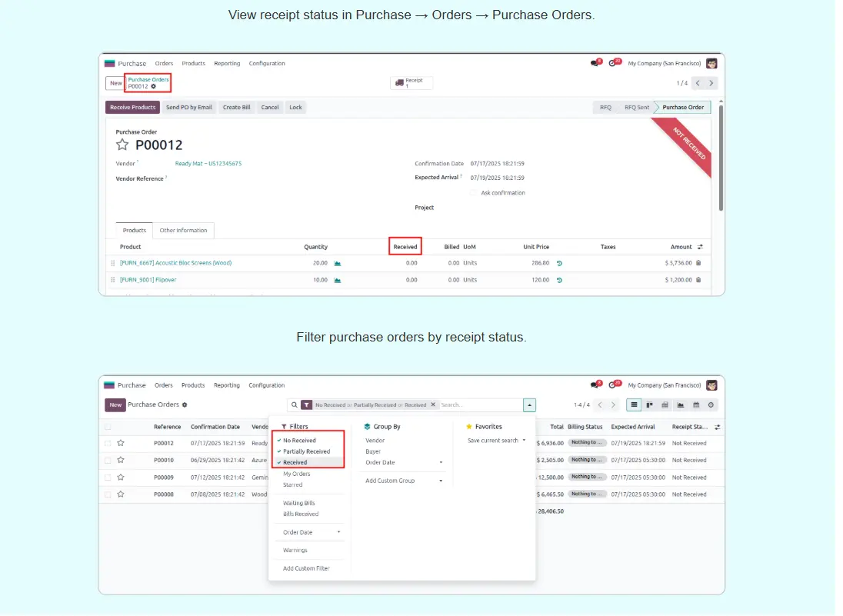Remove the receipt status filter facet

click(433, 405)
